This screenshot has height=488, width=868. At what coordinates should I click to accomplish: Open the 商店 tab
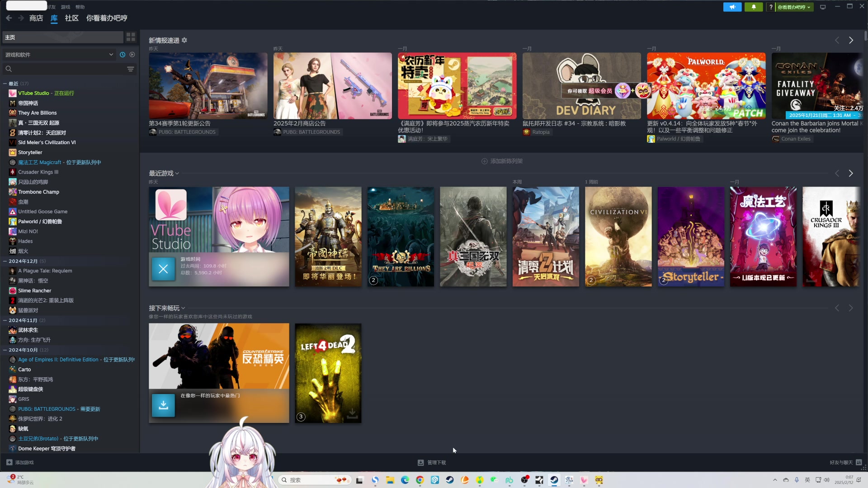pos(36,18)
